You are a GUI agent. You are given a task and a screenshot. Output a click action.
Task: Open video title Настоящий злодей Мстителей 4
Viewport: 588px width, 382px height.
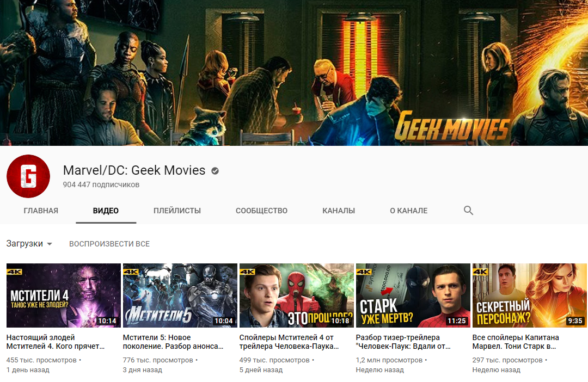(x=56, y=342)
